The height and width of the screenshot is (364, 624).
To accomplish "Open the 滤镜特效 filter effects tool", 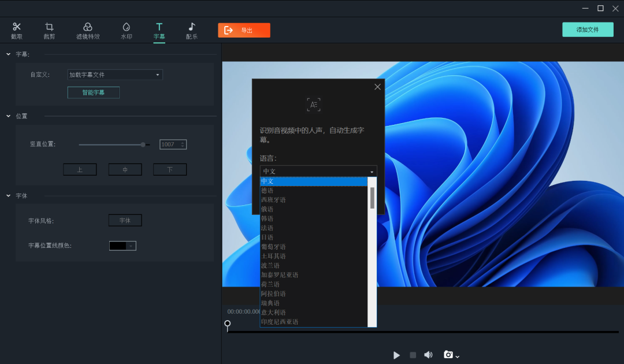I will click(x=88, y=31).
